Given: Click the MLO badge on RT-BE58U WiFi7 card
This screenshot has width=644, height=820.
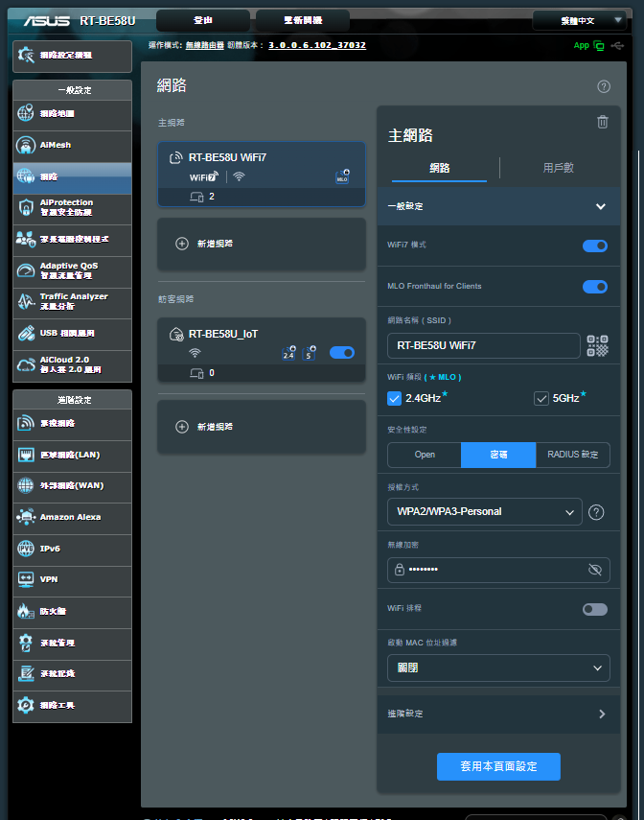Looking at the screenshot, I should pos(342,176).
